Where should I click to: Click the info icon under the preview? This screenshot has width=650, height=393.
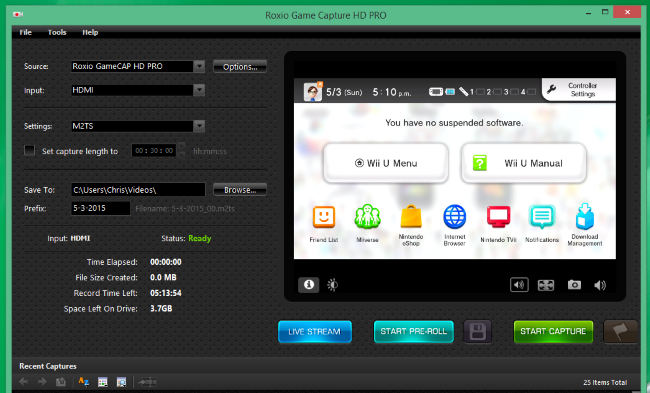point(308,285)
